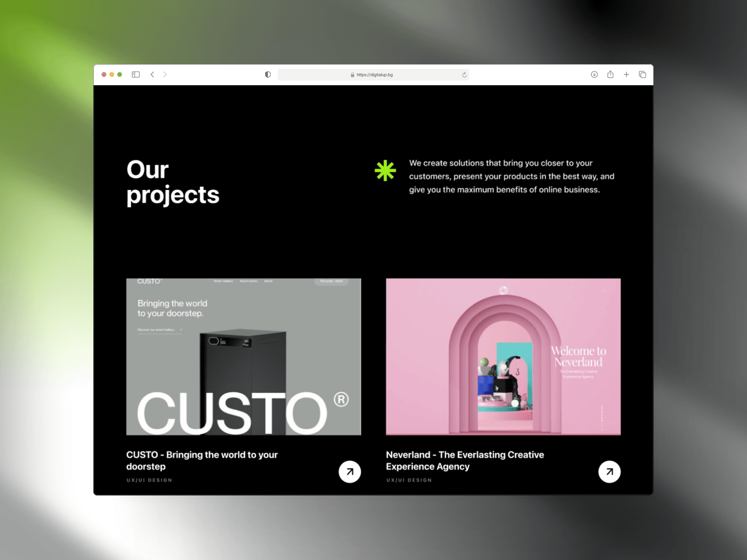Image resolution: width=747 pixels, height=560 pixels.
Task: Open the pink Neverland project thumbnail
Action: pos(503,357)
